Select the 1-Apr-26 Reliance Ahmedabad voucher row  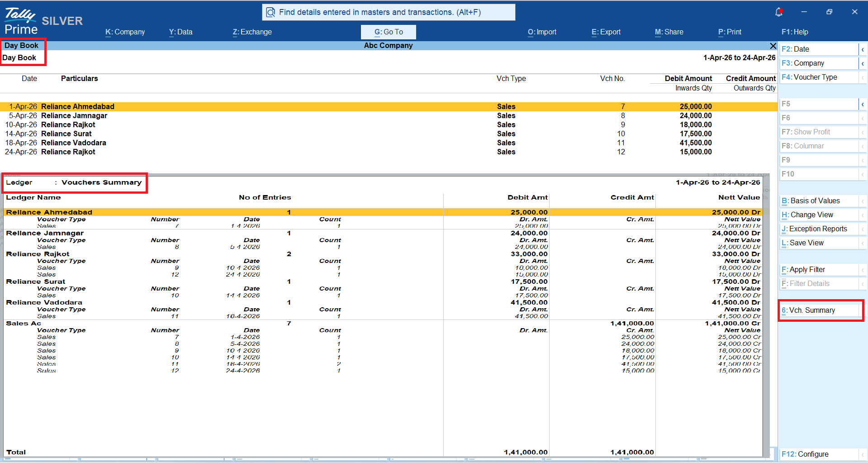click(389, 107)
